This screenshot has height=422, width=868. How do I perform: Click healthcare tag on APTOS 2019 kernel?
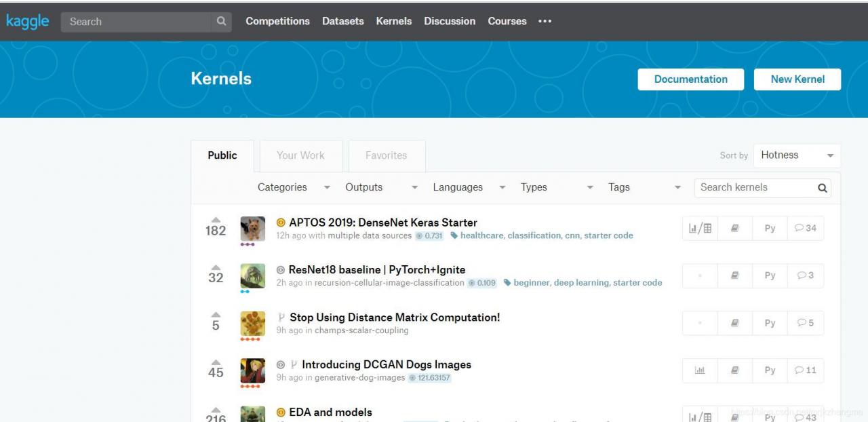tap(481, 235)
